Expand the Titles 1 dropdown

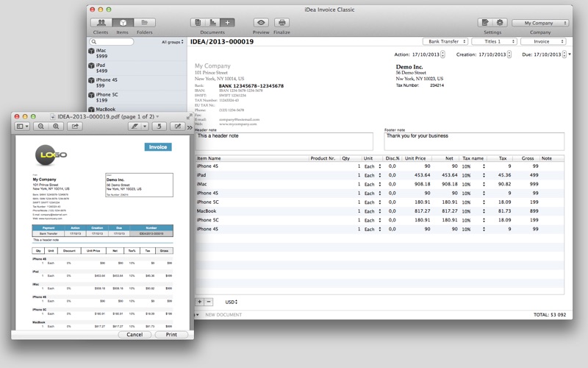tap(494, 42)
